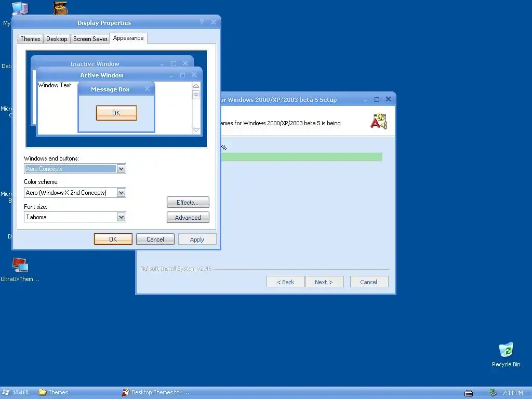Open the My Computer desktop icon
Viewport: 532px width, 399px height.
(20, 8)
